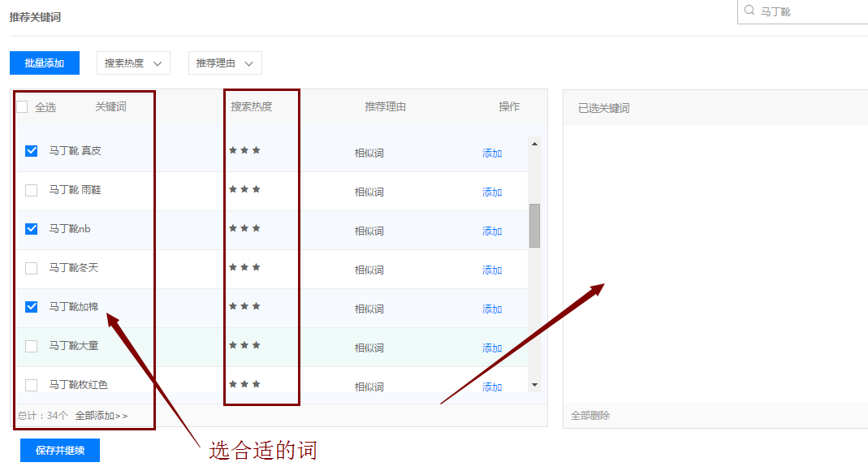Add the 马丁靴冬天 keyword via 添加

tap(492, 270)
